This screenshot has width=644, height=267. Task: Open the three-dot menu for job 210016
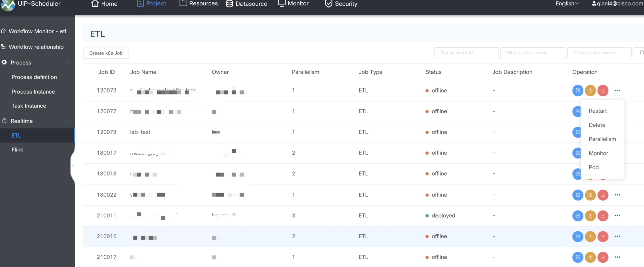[617, 236]
